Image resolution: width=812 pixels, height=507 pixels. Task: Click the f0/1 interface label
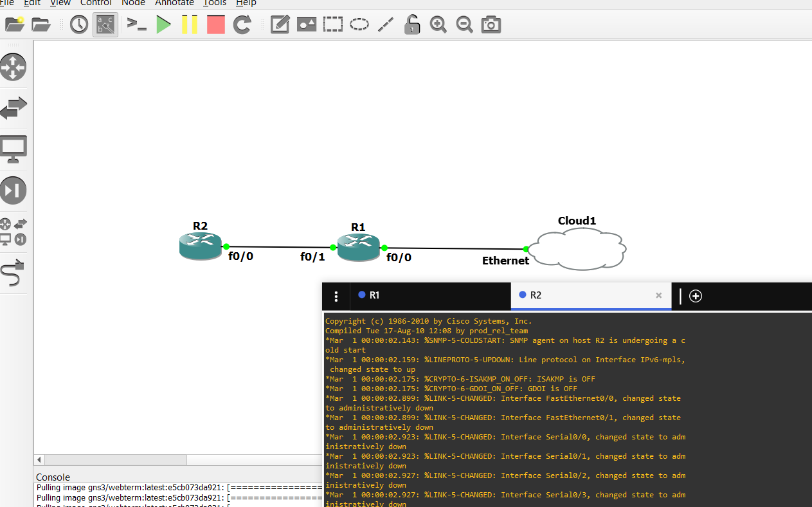[x=312, y=257]
